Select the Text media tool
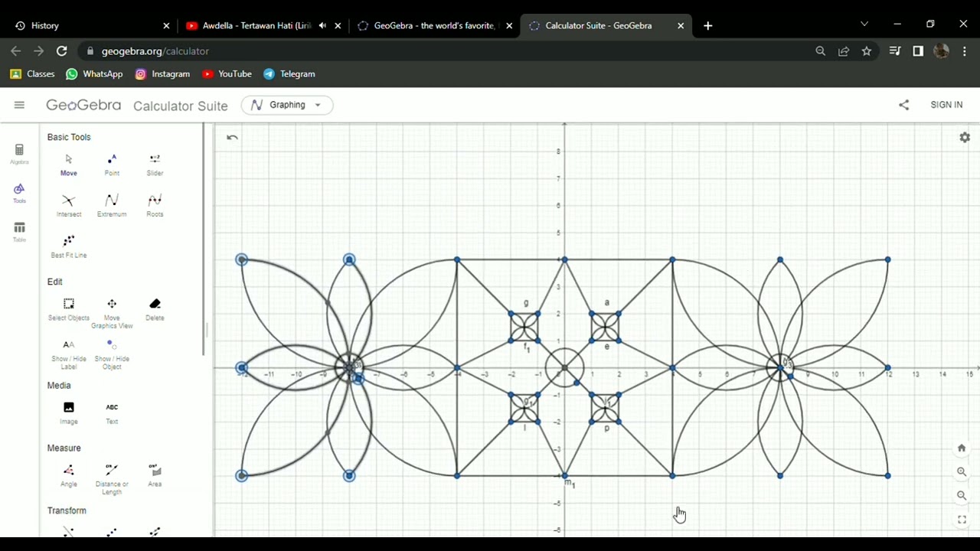 (x=112, y=412)
